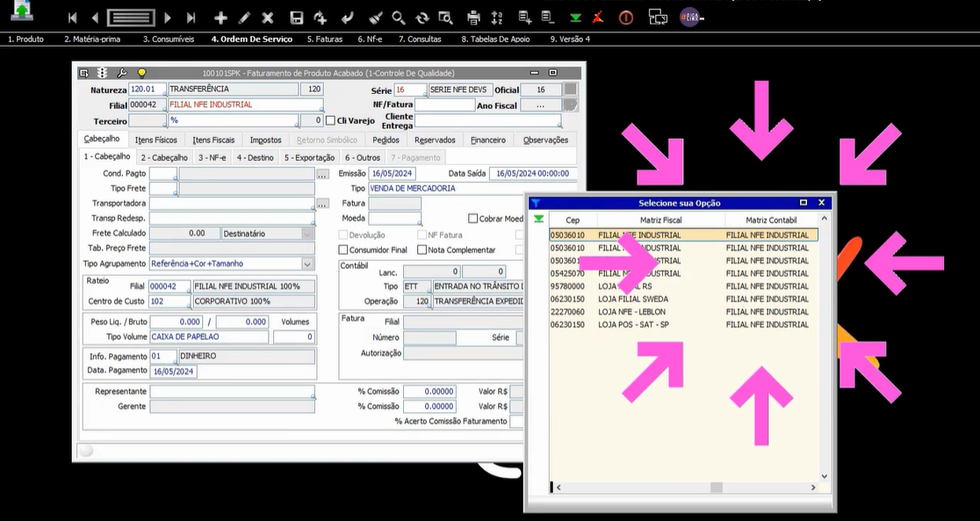Check the Consumidor Final checkbox

tap(343, 250)
